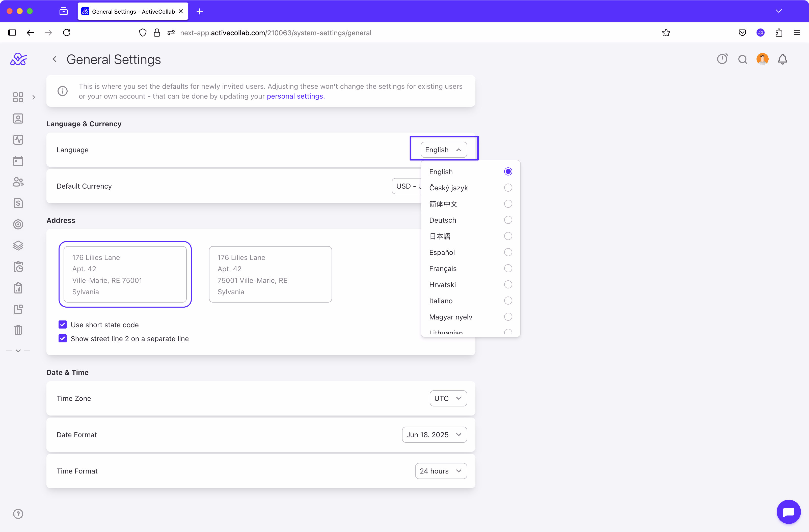Open the 24 hours time format dropdown
Image resolution: width=809 pixels, height=532 pixels.
pos(441,471)
